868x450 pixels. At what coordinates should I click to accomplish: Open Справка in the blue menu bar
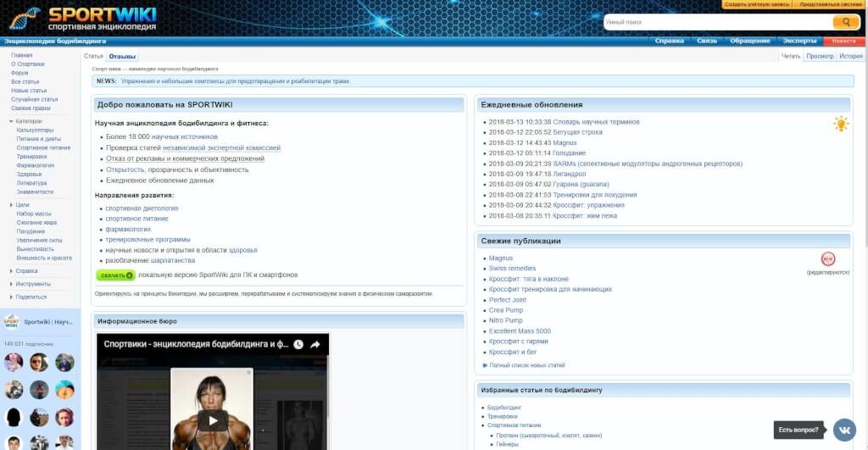(670, 41)
